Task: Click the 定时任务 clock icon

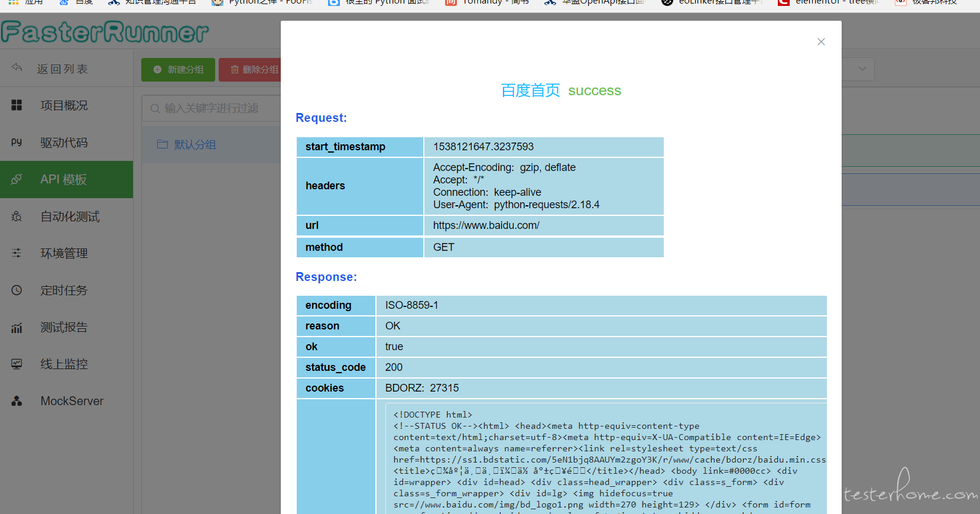Action: click(17, 290)
